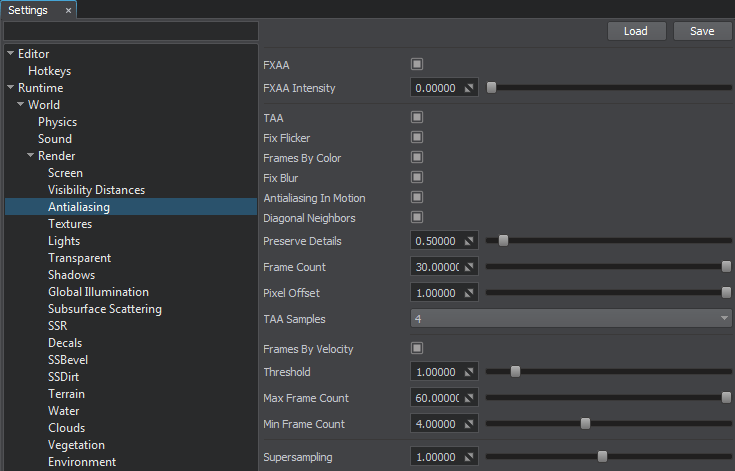Enable the FXAA checkbox
The height and width of the screenshot is (471, 735).
pyautogui.click(x=417, y=64)
